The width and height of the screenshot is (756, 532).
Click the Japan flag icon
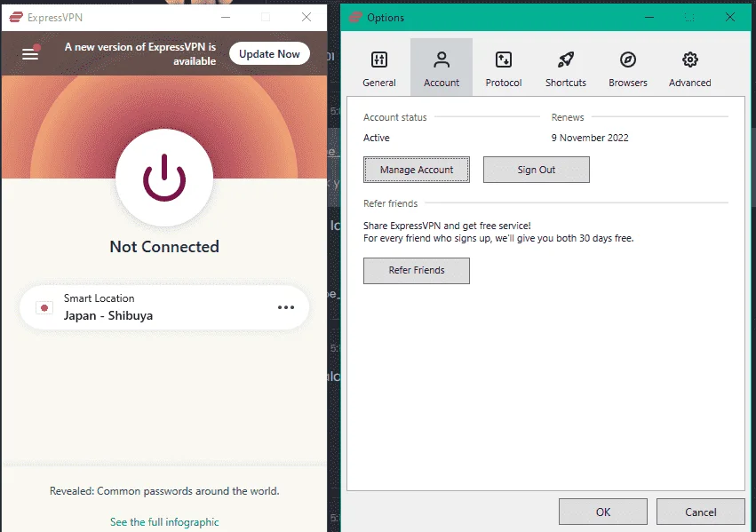(44, 307)
